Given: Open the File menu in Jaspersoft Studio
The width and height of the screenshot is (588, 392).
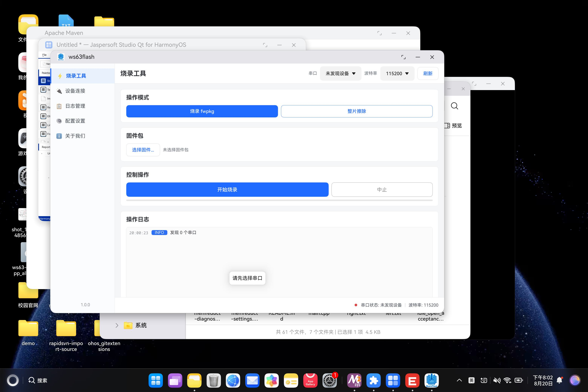Looking at the screenshot, I should (44, 55).
